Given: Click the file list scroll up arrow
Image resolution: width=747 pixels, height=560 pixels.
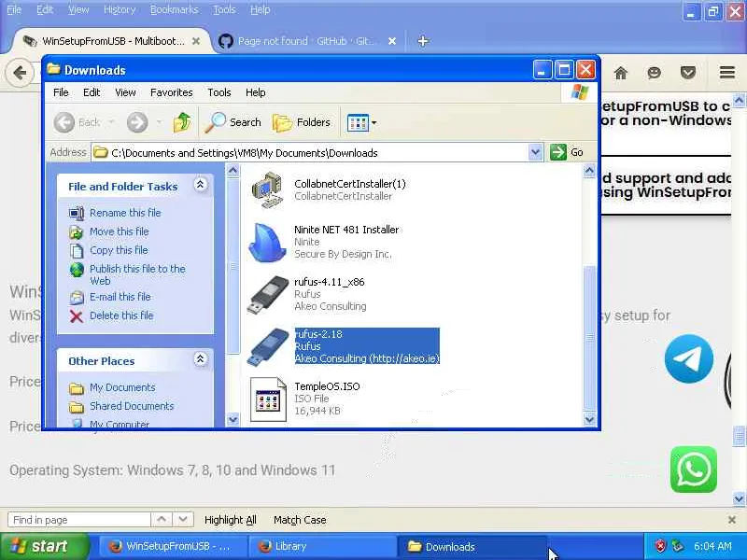Looking at the screenshot, I should [589, 171].
